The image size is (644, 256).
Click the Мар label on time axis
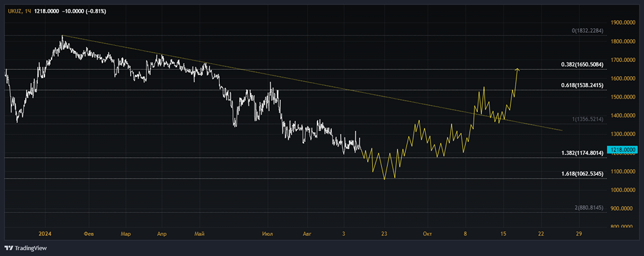(x=126, y=234)
